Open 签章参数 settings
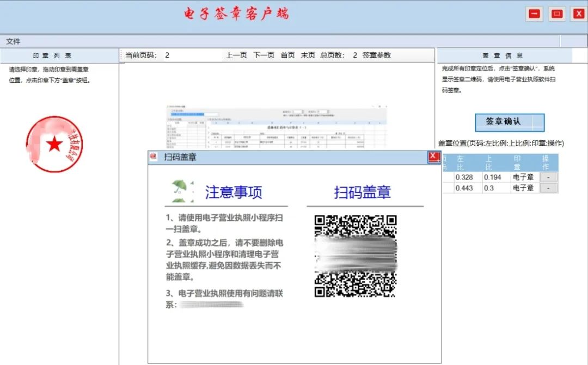This screenshot has height=365, width=588. pos(377,55)
